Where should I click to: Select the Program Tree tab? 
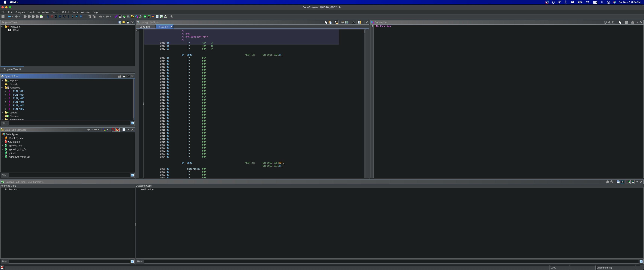11,69
